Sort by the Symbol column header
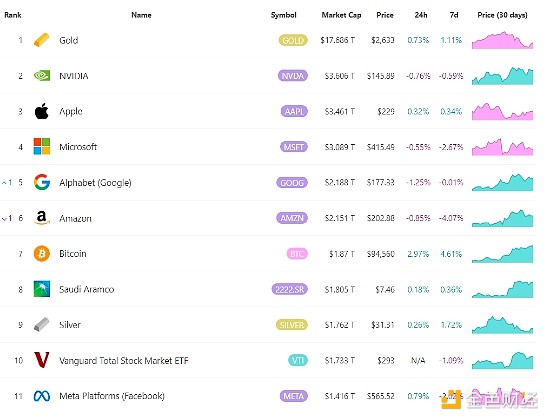This screenshot has width=549, height=420. pyautogui.click(x=284, y=15)
